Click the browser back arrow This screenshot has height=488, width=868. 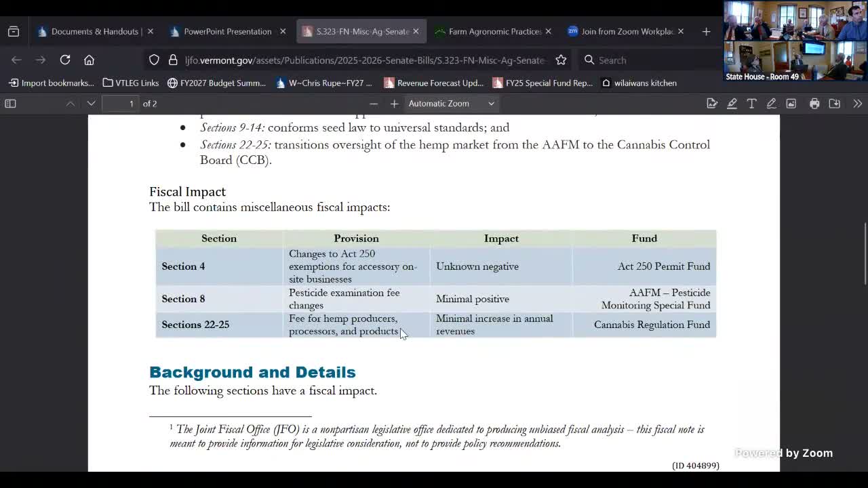(16, 60)
